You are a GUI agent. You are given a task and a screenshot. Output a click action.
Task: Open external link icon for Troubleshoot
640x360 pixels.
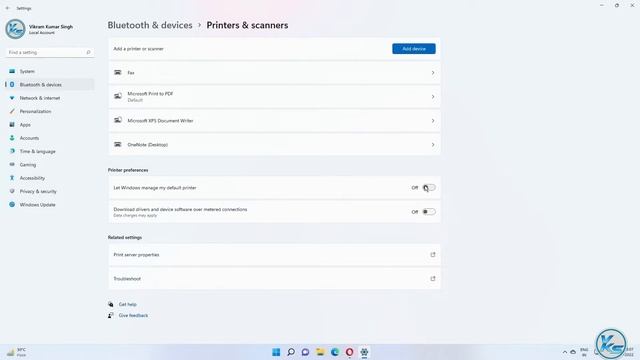[x=433, y=279]
